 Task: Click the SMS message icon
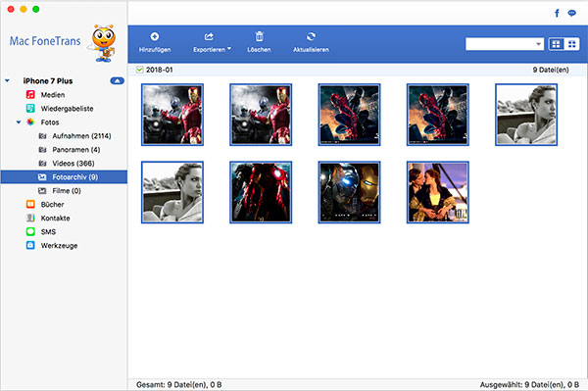[30, 231]
